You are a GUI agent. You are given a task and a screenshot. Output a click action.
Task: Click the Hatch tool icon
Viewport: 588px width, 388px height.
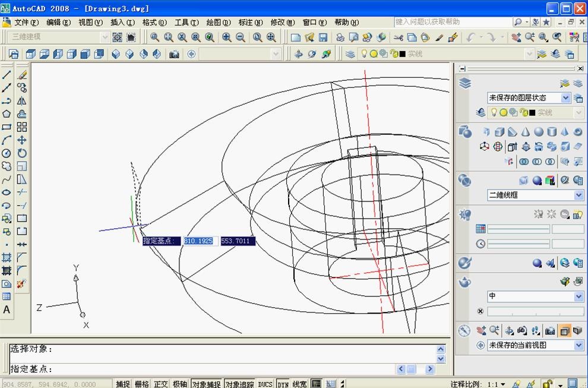[7, 258]
